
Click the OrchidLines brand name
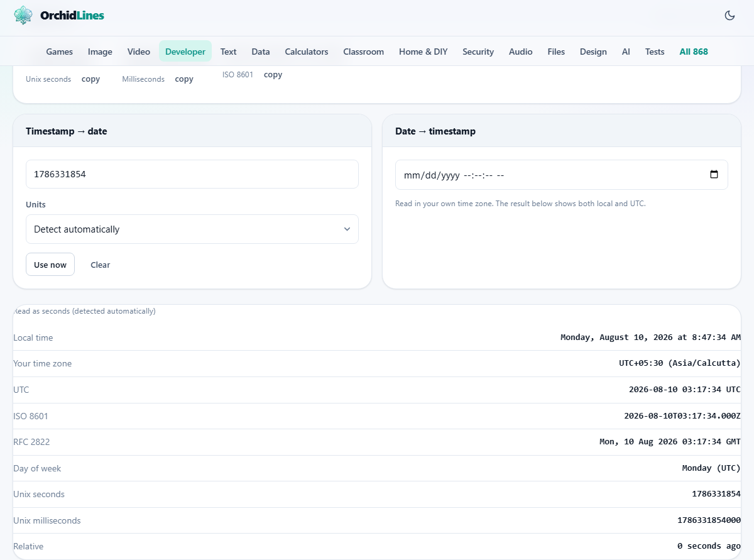72,15
